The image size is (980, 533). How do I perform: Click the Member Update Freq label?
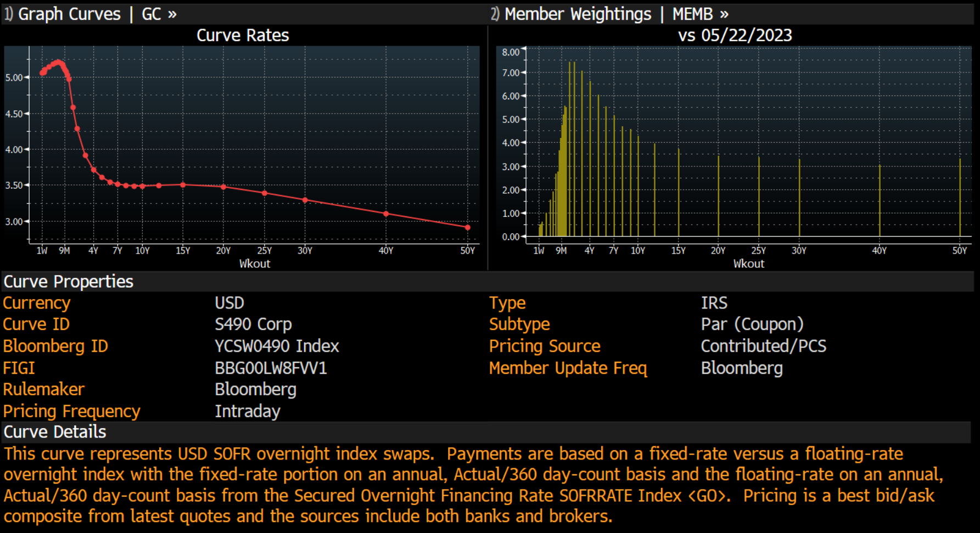coord(568,368)
